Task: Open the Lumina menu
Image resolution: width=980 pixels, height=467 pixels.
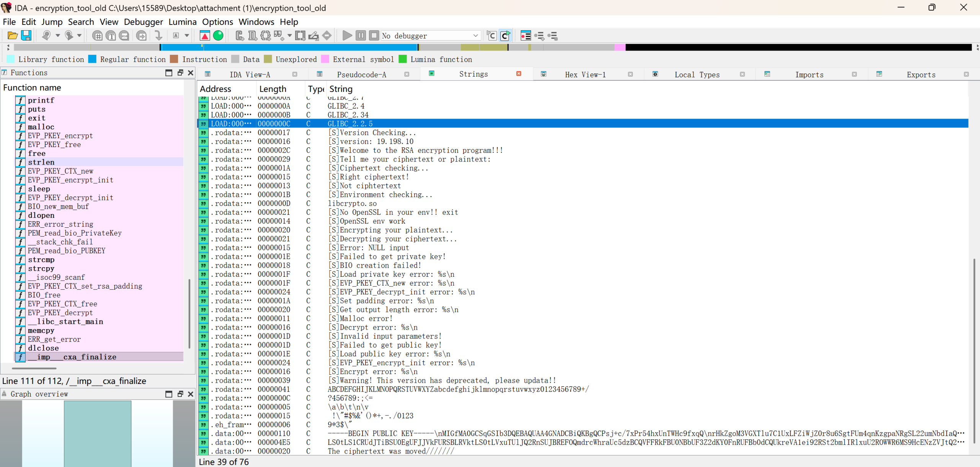Action: point(182,22)
